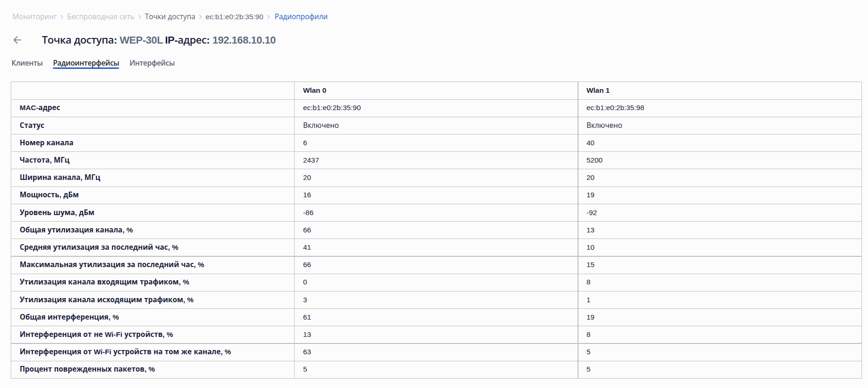Screen dimensions: 868x388
Task: Click the WEP-30L access point name
Action: coord(141,40)
